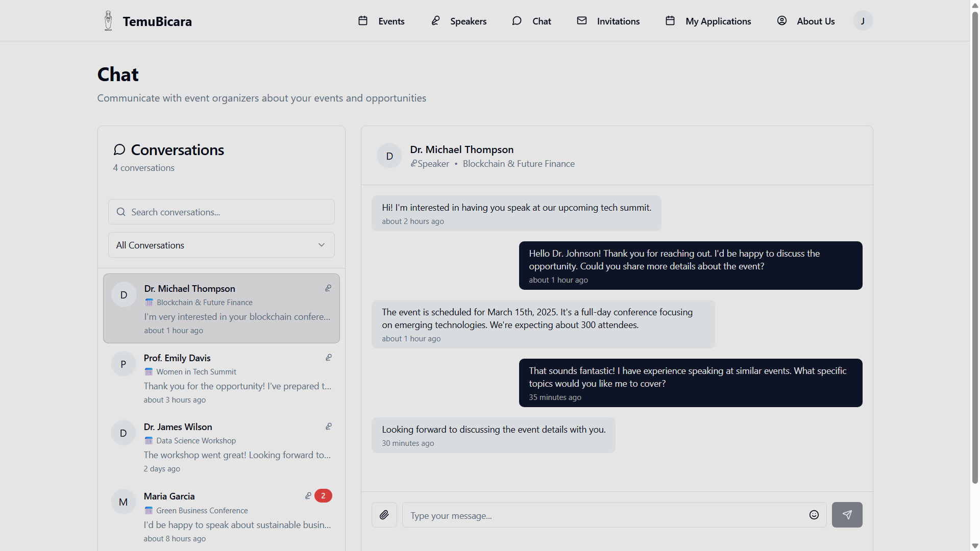Click the magnifier icon in conversation search
Image resolution: width=980 pixels, height=551 pixels.
click(121, 212)
